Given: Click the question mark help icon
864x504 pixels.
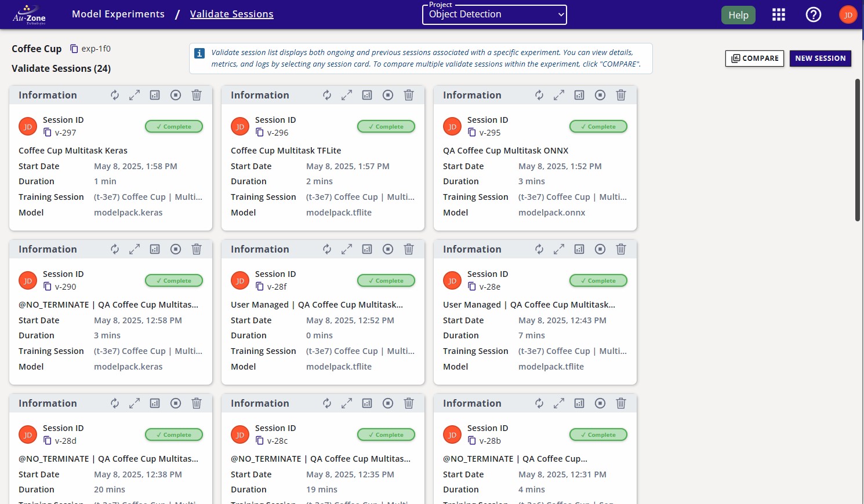Looking at the screenshot, I should (x=814, y=15).
